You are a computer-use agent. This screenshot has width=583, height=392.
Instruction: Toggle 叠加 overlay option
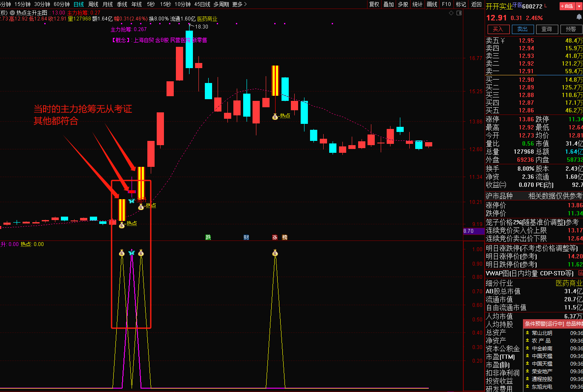[x=389, y=4]
